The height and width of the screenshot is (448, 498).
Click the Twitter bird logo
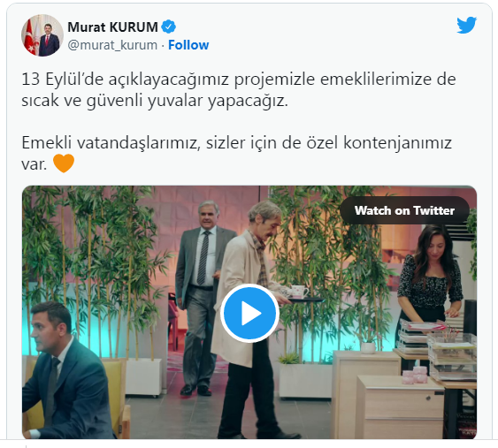point(466,25)
